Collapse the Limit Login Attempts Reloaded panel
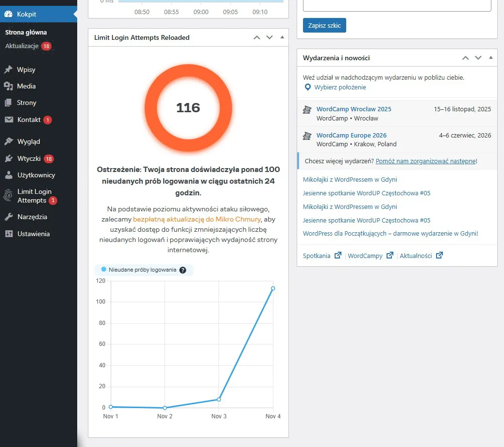The width and height of the screenshot is (504, 447). point(282,37)
